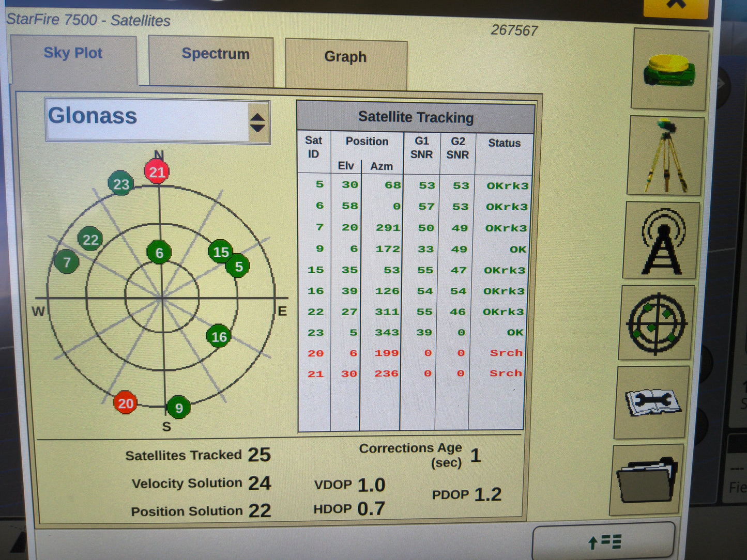Click the StarFire 7500 - Satellites title
The width and height of the screenshot is (747, 560).
[x=88, y=20]
